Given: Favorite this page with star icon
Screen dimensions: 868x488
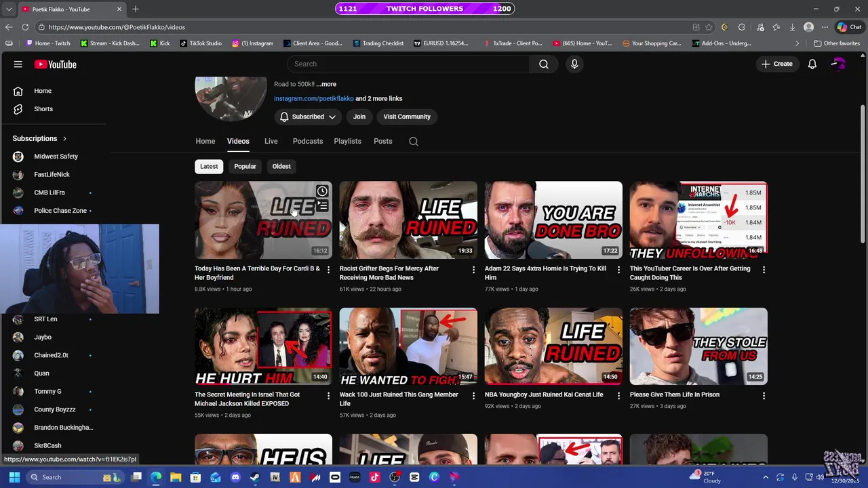Looking at the screenshot, I should [709, 27].
